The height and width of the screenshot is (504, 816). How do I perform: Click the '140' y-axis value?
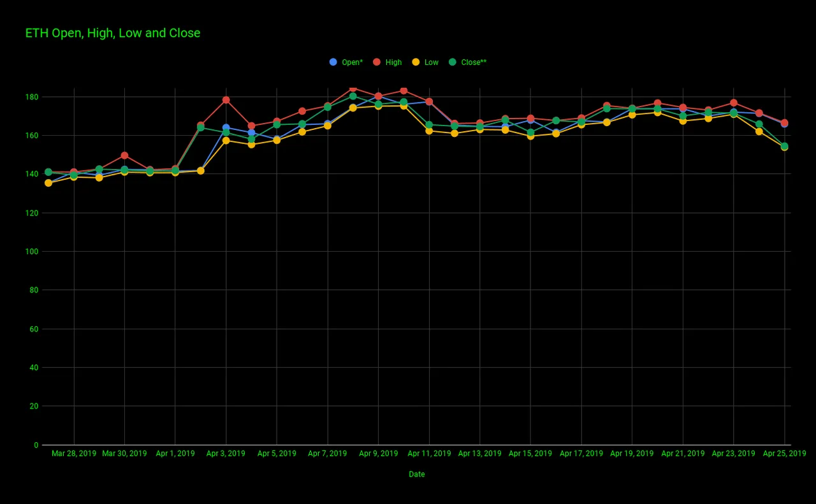click(x=32, y=174)
